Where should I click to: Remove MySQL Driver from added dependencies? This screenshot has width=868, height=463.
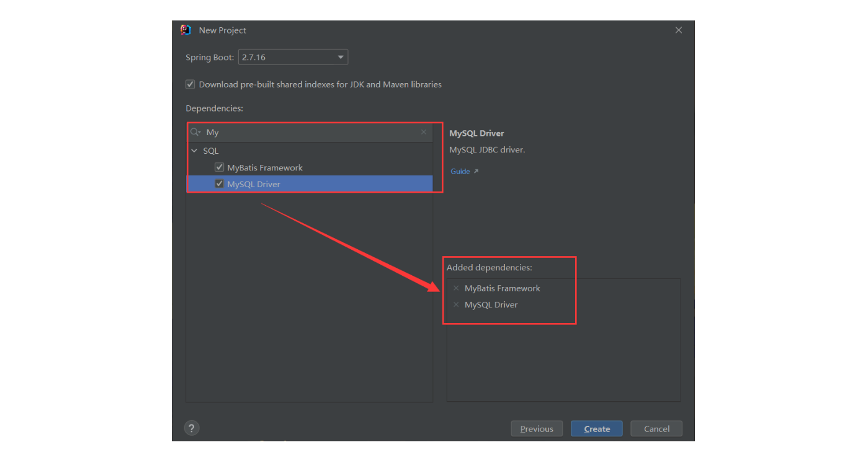[456, 304]
